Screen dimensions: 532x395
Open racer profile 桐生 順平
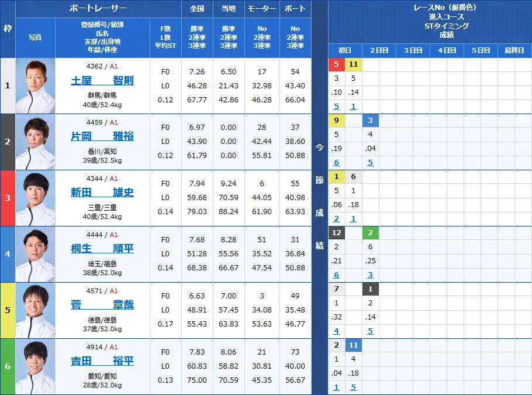pyautogui.click(x=102, y=249)
